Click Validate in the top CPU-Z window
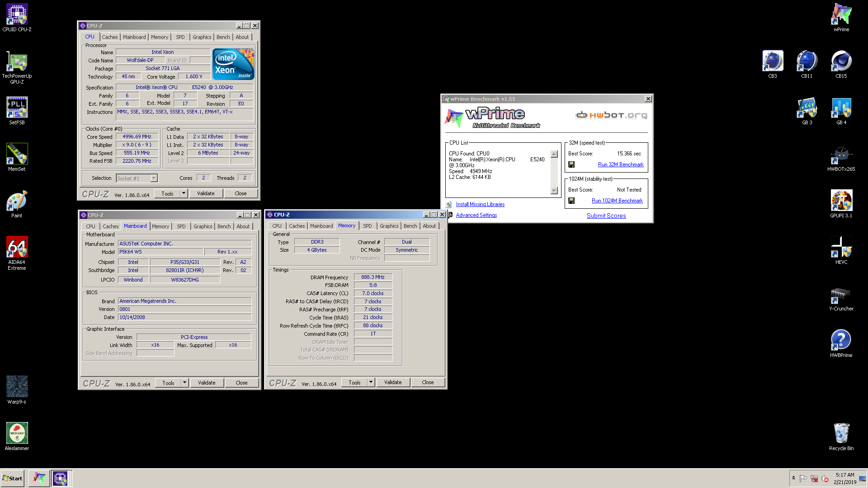Image resolution: width=868 pixels, height=488 pixels. pos(206,193)
